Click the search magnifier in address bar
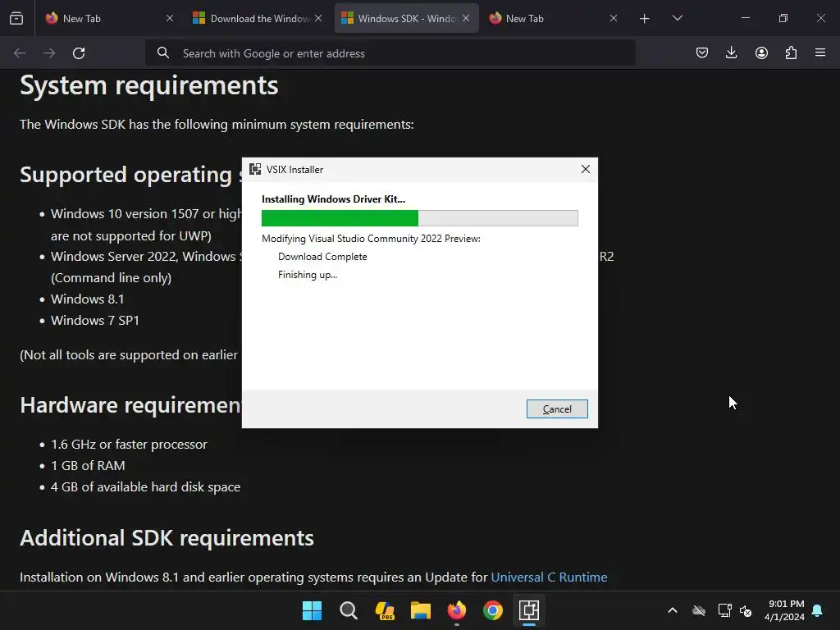This screenshot has width=840, height=630. tap(163, 52)
